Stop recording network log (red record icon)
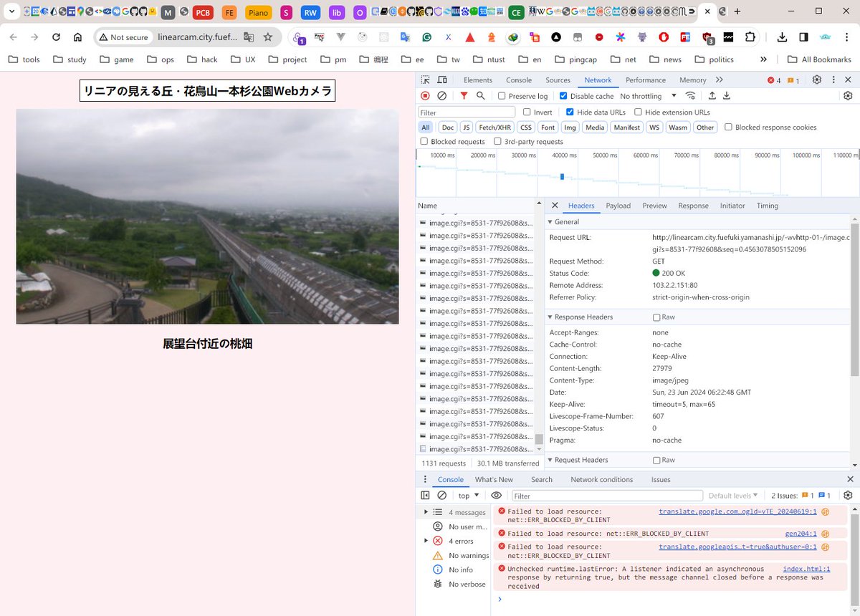This screenshot has height=616, width=860. pos(425,96)
